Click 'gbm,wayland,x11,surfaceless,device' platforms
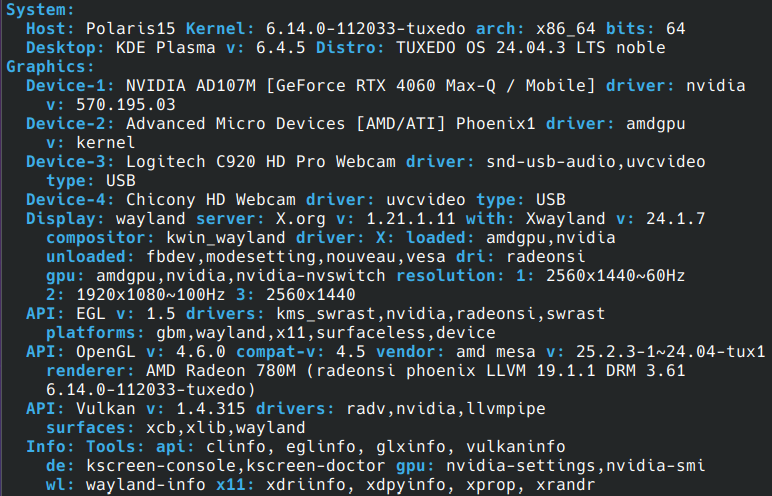The width and height of the screenshot is (772, 496). point(325,332)
